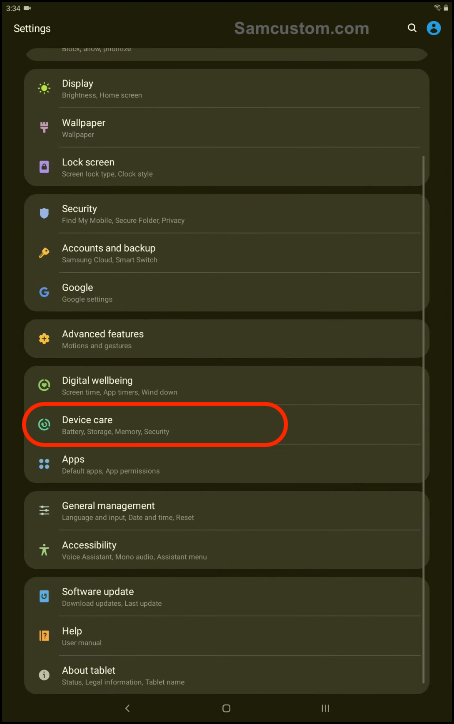454x724 pixels.
Task: Tap the Home navigation button
Action: coord(226,708)
